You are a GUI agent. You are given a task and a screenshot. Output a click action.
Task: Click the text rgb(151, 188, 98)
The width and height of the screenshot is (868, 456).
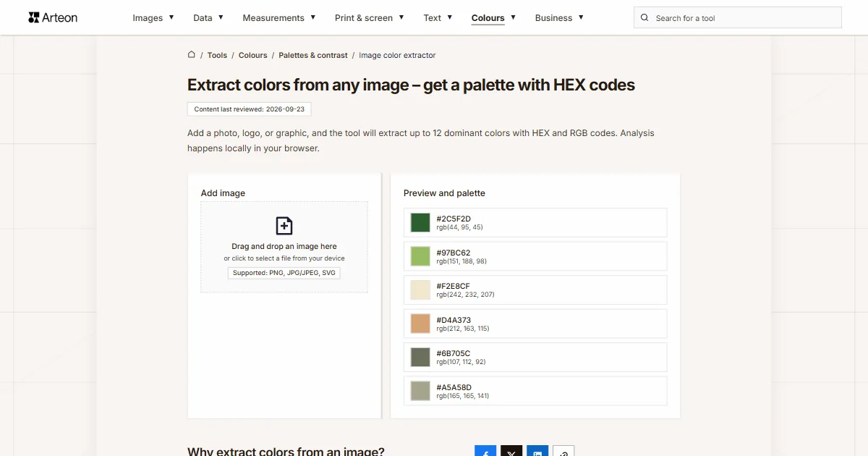coord(461,261)
